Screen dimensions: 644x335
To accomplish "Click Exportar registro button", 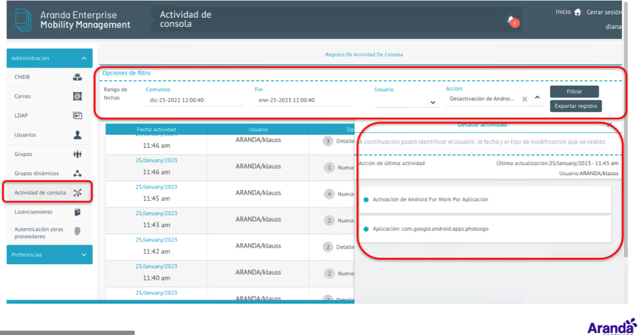I will pyautogui.click(x=576, y=106).
